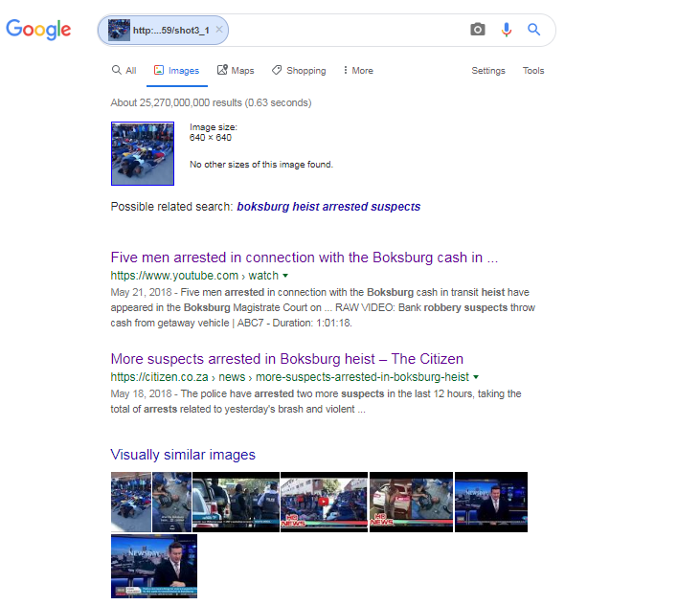
Task: Click second similar image of man on ground
Action: click(x=171, y=502)
